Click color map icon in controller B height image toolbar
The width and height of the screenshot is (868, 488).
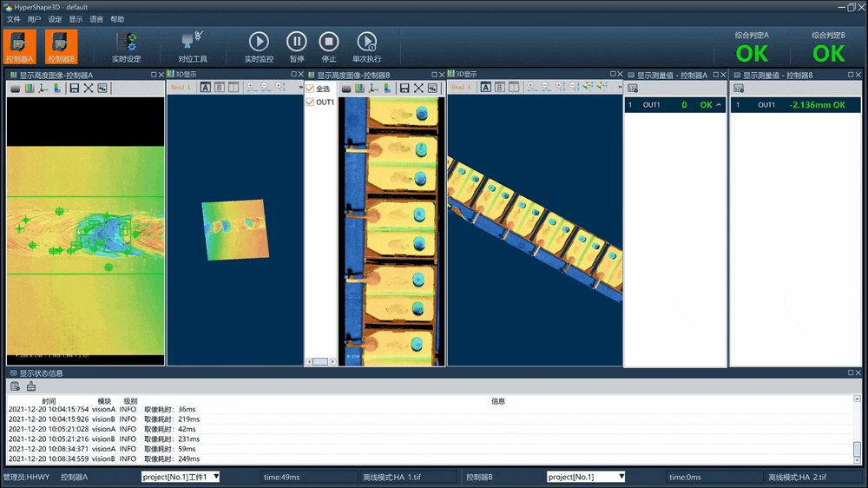pyautogui.click(x=360, y=88)
